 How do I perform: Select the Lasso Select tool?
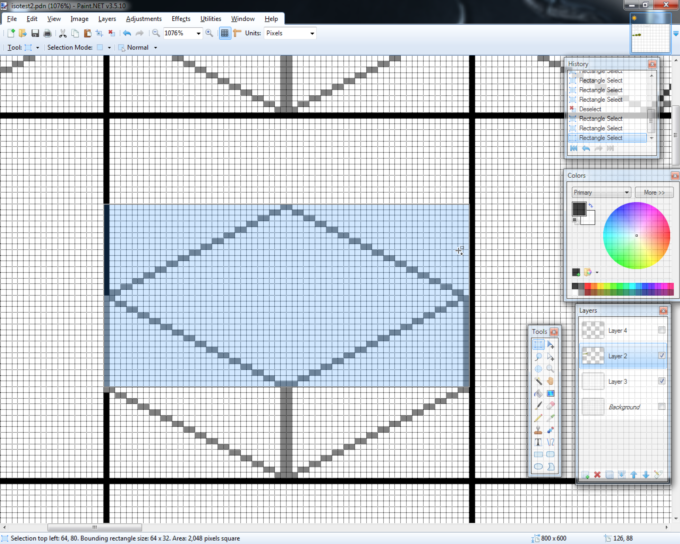538,357
